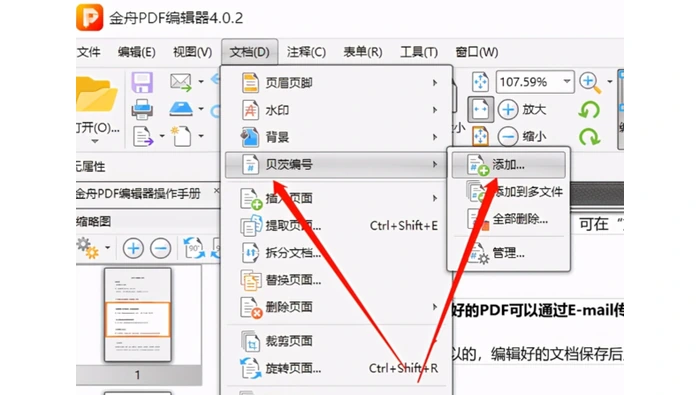The width and height of the screenshot is (700, 395).
Task: Click 全部删除... submenu item
Action: coord(508,220)
